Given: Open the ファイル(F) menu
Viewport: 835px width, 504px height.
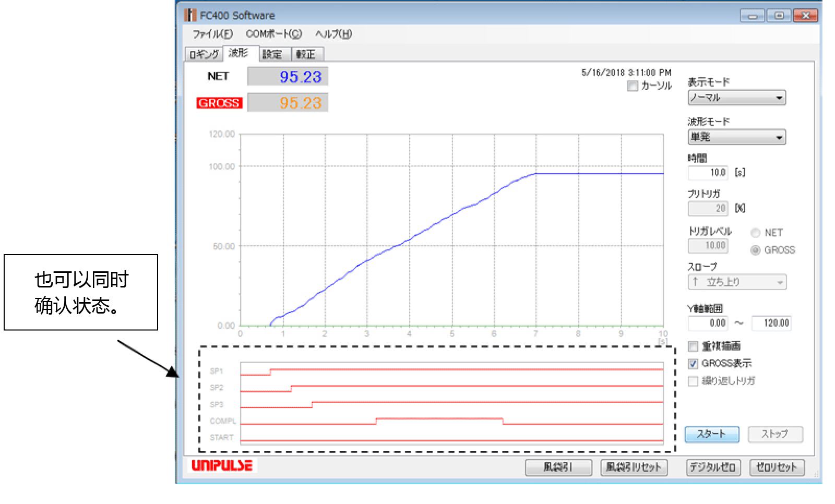Looking at the screenshot, I should (x=212, y=34).
